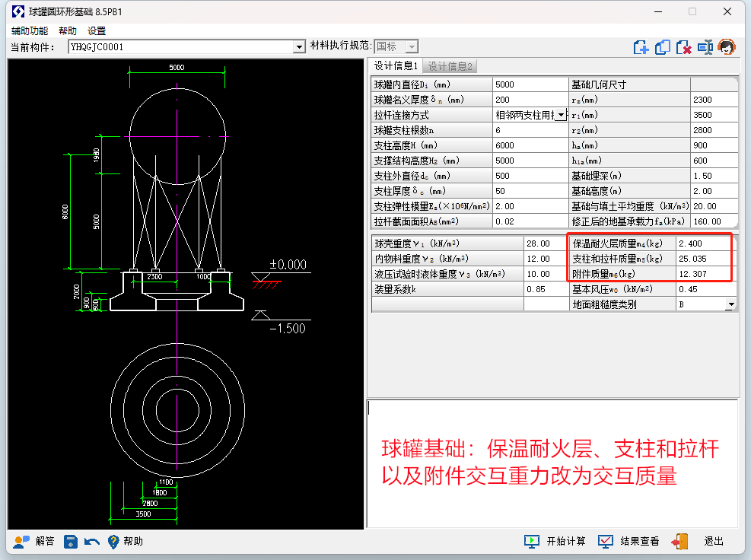751x560 pixels.
Task: Click the 液压试验时液体重度γ3 value field
Action: pyautogui.click(x=546, y=274)
